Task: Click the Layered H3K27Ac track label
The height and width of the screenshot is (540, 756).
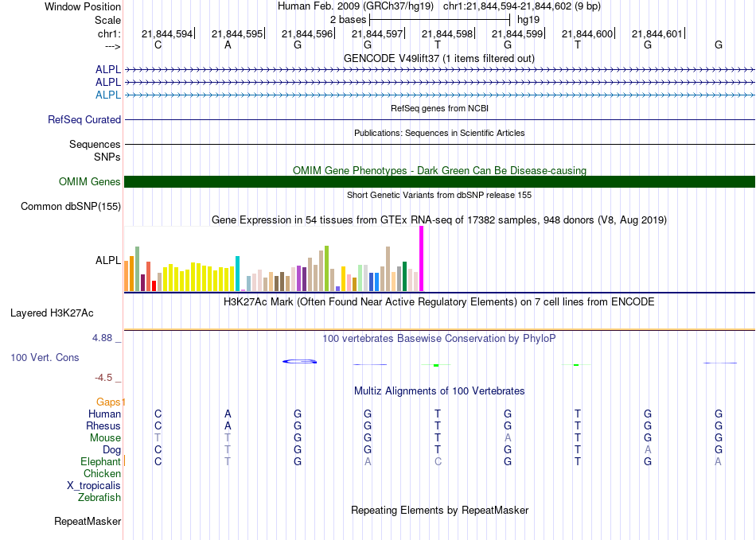Action: coord(52,313)
